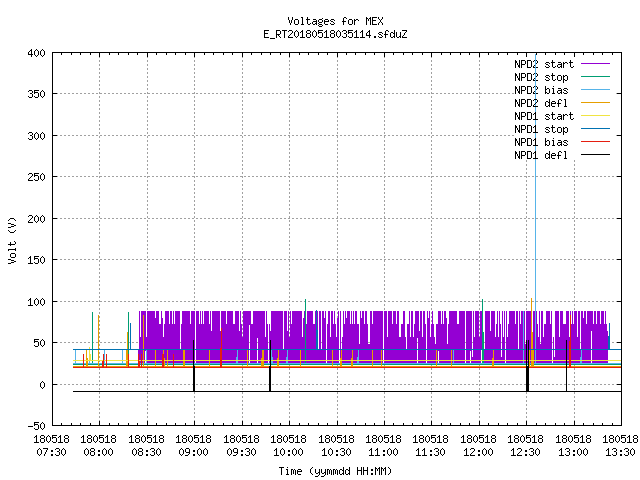640x480 pixels.
Task: Click the dark blue line sample beside NPD1 stop
Action: 595,129
